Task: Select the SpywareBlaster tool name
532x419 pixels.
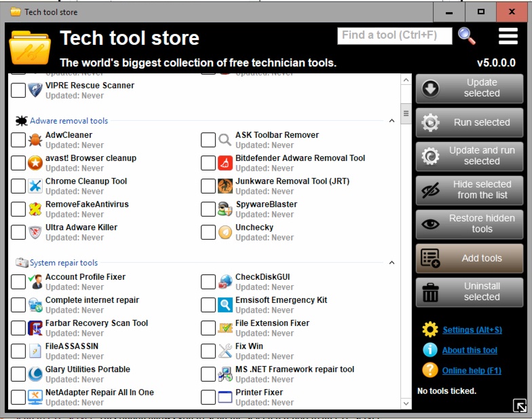Action: (266, 204)
